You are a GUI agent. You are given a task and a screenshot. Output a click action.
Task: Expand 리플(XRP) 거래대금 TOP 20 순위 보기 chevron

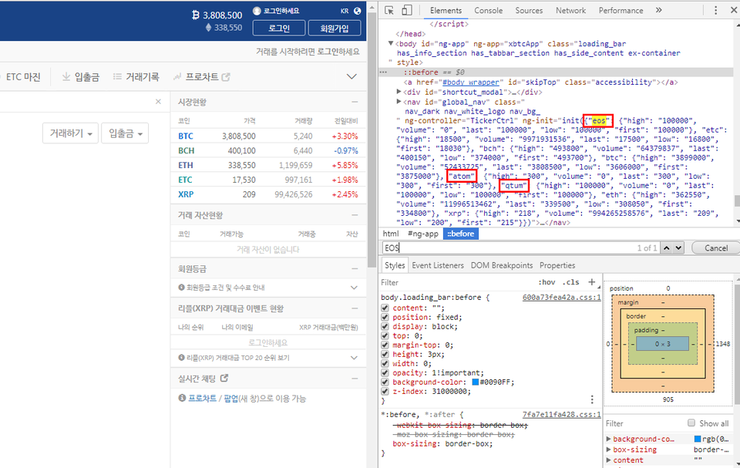pos(354,358)
